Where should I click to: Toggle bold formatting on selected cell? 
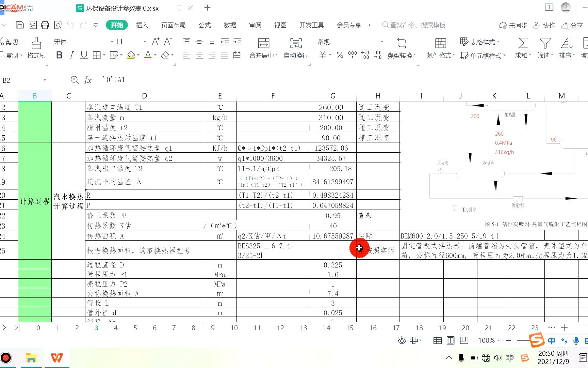[59, 55]
